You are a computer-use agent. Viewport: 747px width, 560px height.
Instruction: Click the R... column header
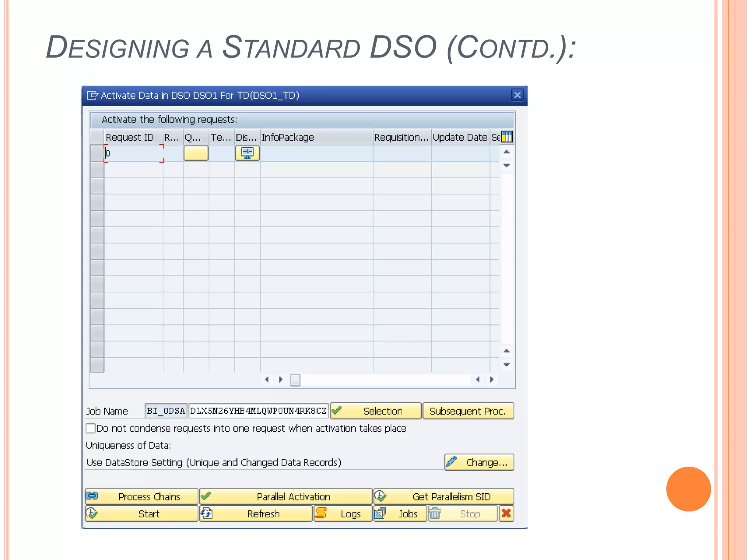(x=173, y=137)
